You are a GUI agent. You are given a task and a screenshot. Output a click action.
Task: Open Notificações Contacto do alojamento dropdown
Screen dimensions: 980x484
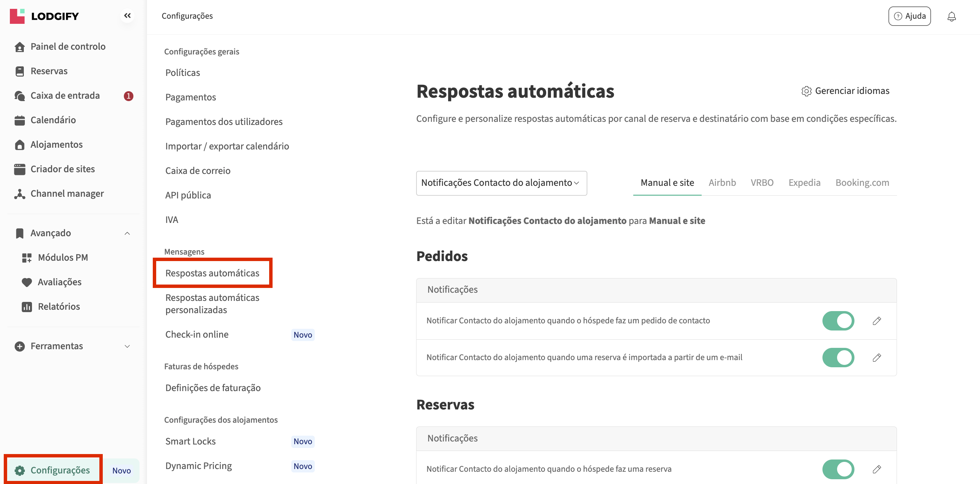coord(501,183)
